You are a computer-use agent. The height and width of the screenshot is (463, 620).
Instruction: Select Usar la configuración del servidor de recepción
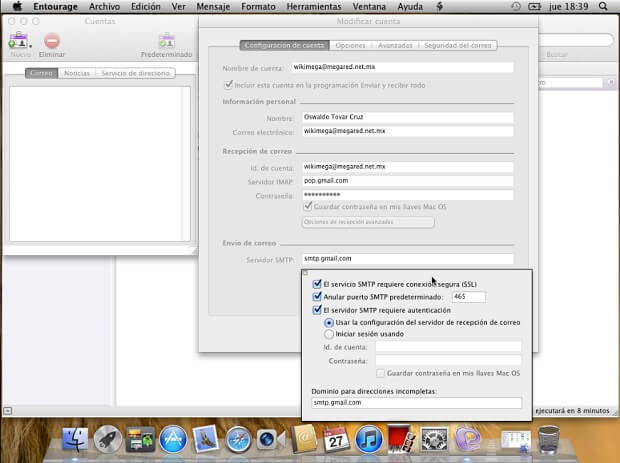click(x=329, y=323)
